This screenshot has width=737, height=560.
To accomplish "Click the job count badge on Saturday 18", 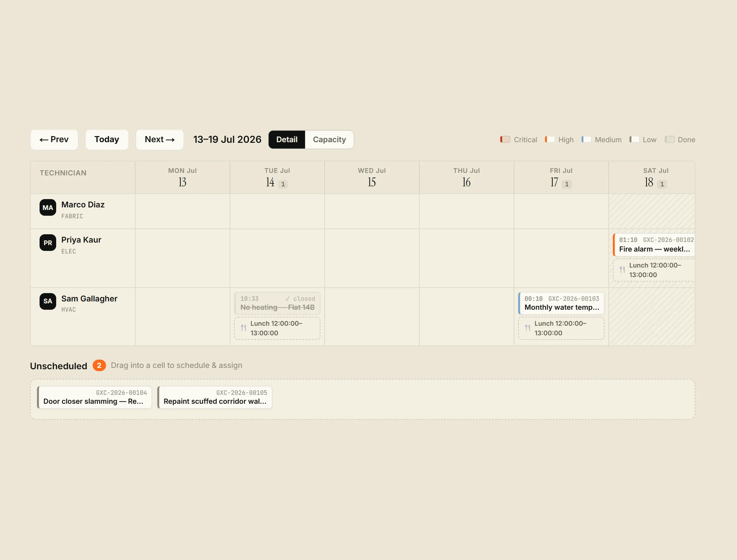I will pyautogui.click(x=662, y=184).
